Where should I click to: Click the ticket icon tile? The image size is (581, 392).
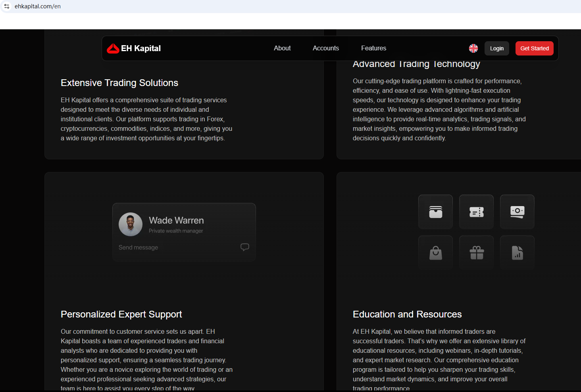[476, 212]
